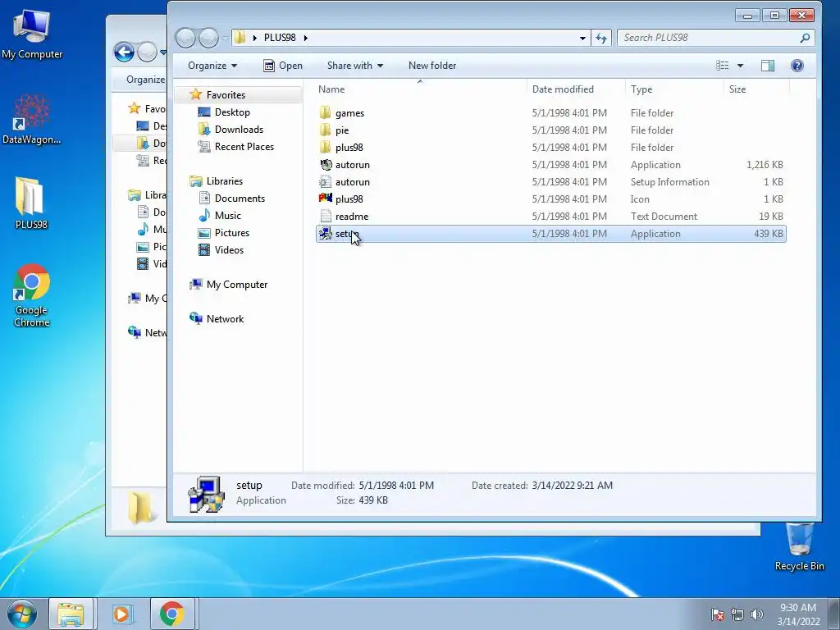Click the setup application file icon
The height and width of the screenshot is (630, 840).
tap(325, 234)
